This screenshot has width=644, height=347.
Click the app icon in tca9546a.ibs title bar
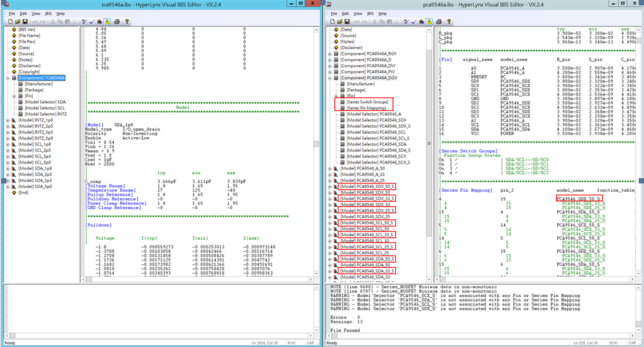tap(6, 4)
